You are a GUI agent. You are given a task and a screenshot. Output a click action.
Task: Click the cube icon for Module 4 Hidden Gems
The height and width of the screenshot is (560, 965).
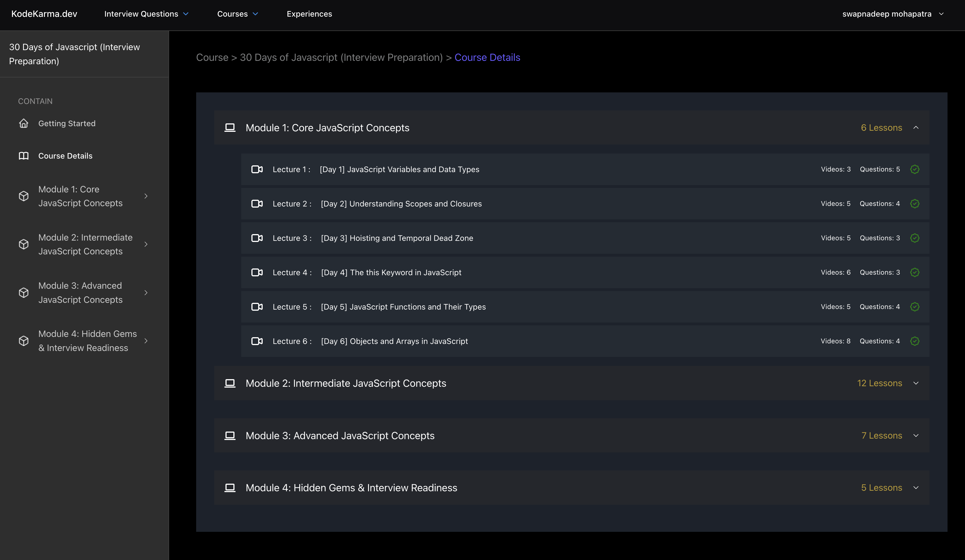point(24,341)
